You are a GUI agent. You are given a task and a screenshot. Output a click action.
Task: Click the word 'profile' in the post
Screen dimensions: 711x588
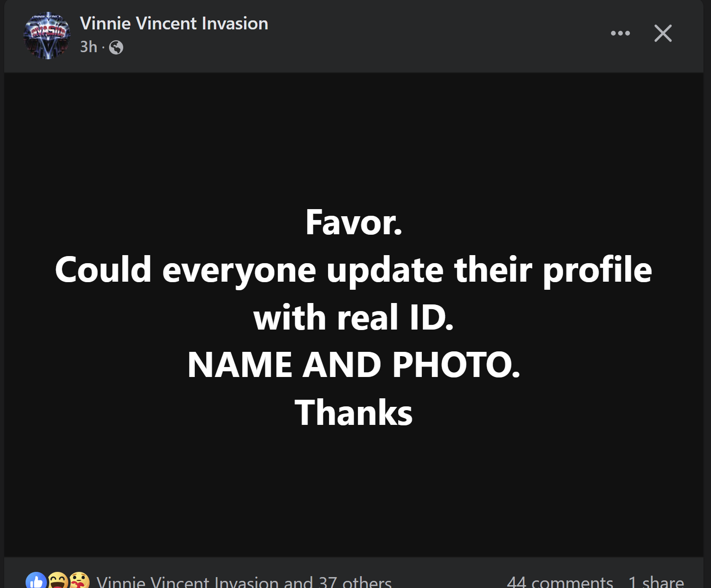coord(597,270)
